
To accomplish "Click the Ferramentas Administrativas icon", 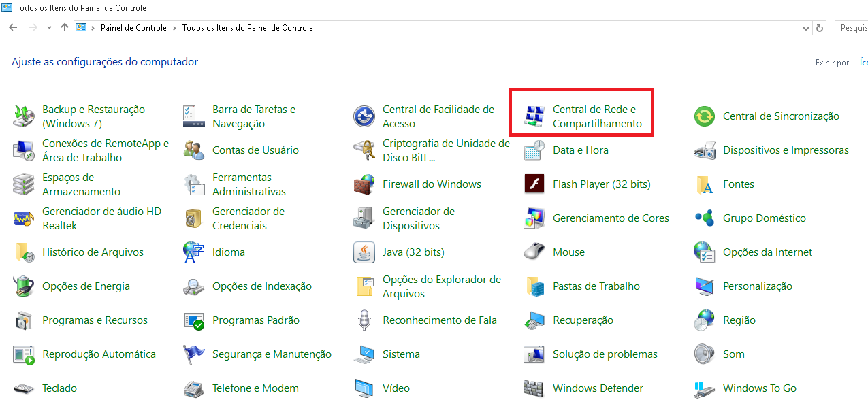I will (194, 184).
